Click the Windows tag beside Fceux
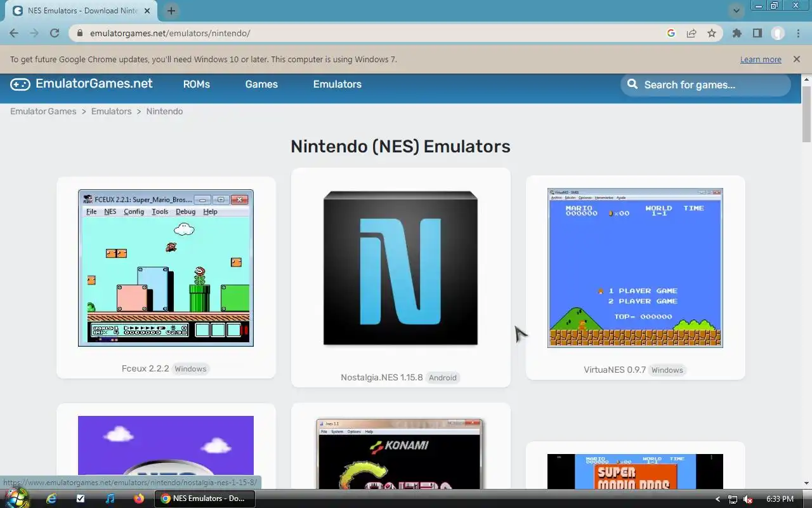 click(x=190, y=369)
